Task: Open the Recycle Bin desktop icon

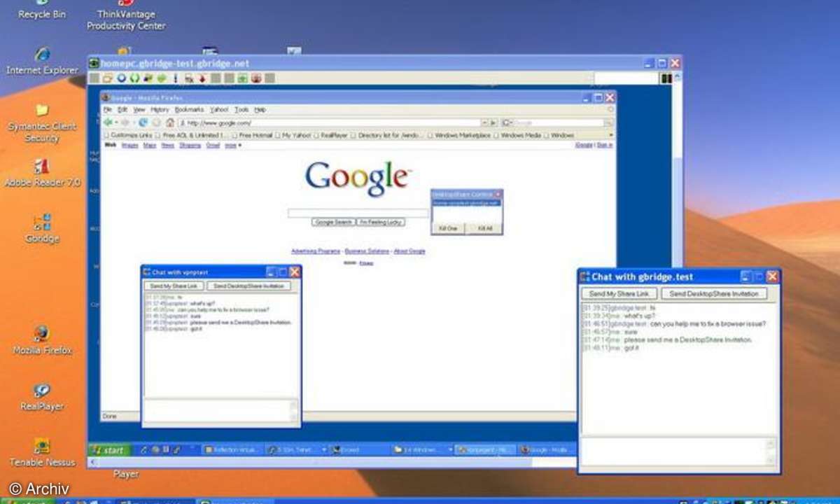Action: click(42, 9)
